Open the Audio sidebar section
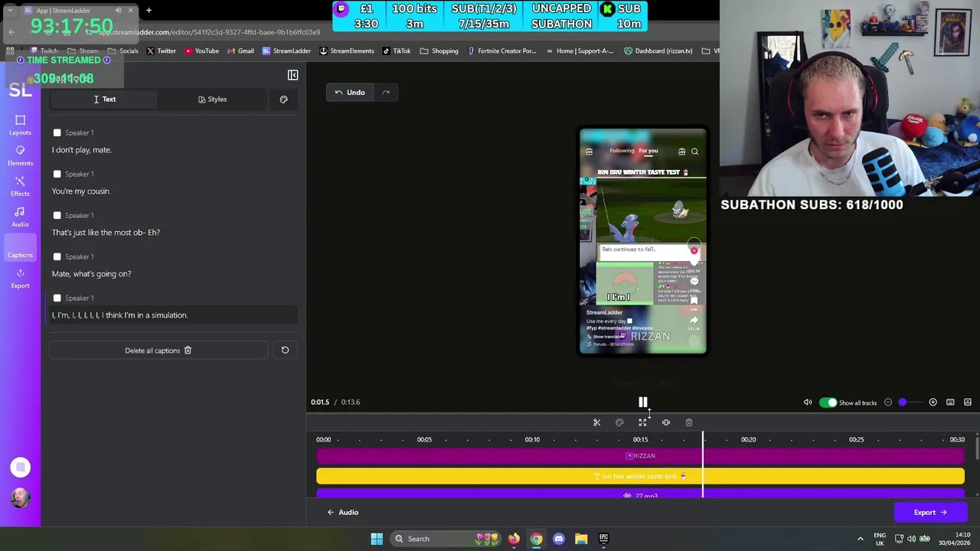 pyautogui.click(x=20, y=217)
